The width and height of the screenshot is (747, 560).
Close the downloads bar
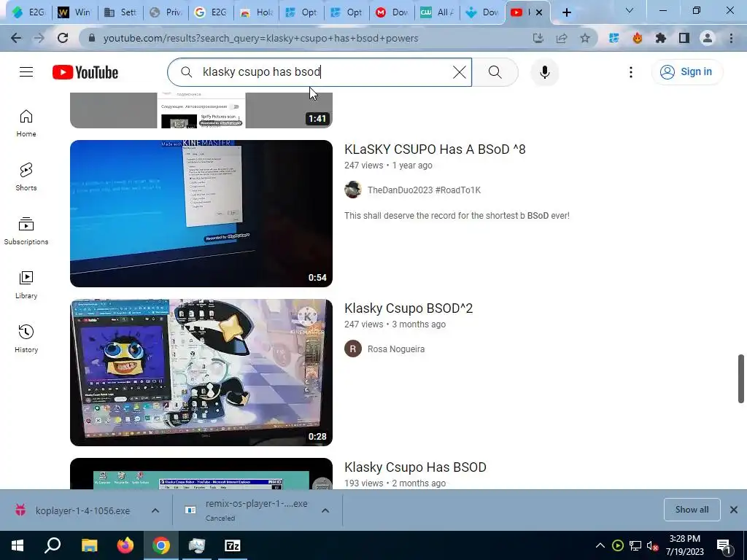click(x=734, y=510)
